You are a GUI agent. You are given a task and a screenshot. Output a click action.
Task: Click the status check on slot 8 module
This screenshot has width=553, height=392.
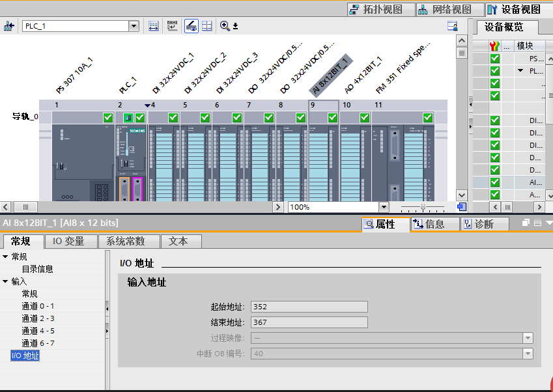300,117
